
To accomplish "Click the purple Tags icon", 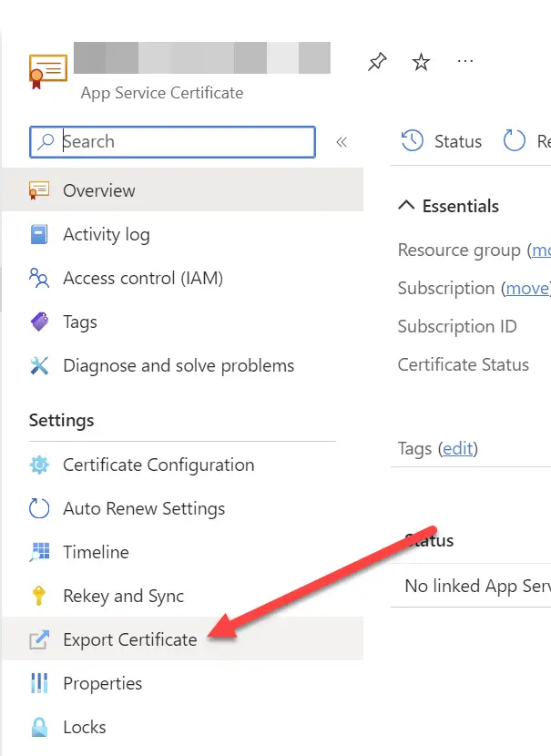I will click(x=39, y=322).
